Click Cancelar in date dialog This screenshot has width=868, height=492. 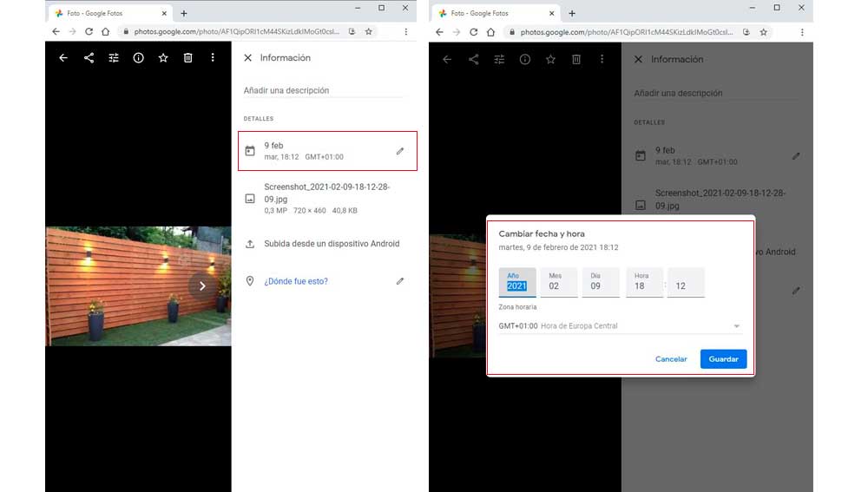point(671,359)
